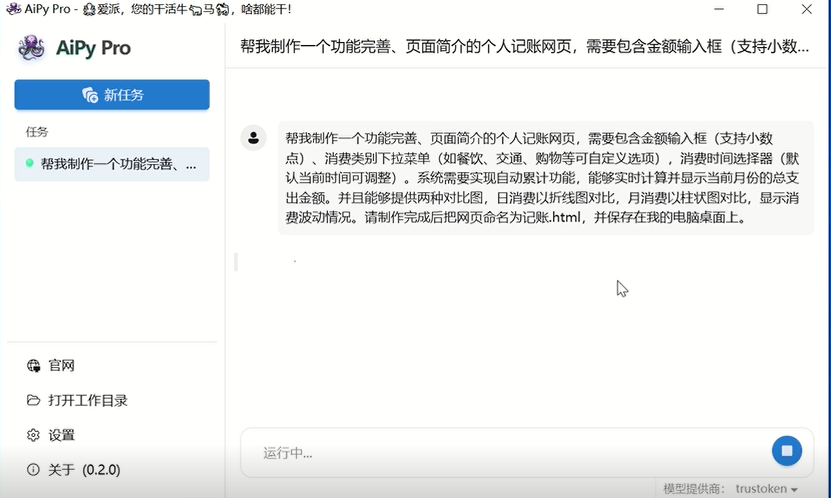
Task: Click the AiPy Pro title text
Action: click(93, 48)
